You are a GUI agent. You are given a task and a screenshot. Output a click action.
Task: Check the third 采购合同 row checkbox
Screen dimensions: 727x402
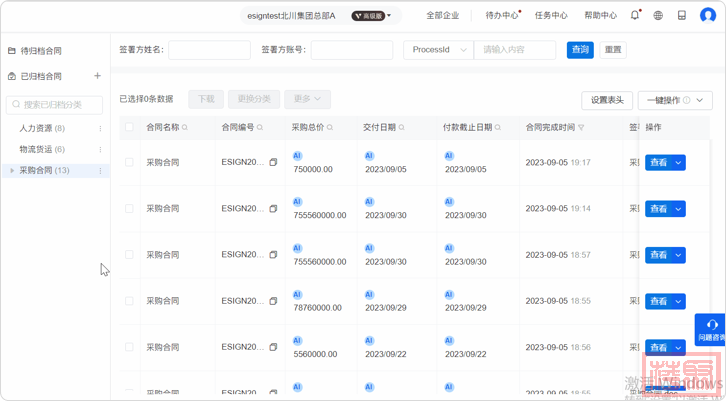click(x=129, y=255)
